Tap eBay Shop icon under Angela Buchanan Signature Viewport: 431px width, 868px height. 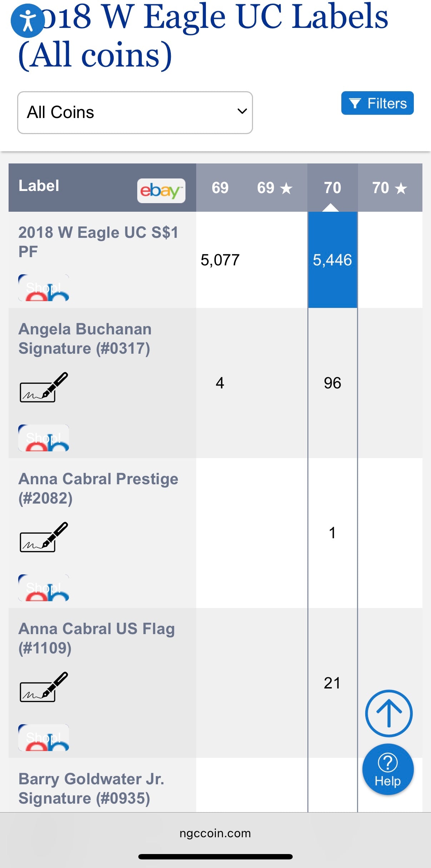pyautogui.click(x=44, y=438)
